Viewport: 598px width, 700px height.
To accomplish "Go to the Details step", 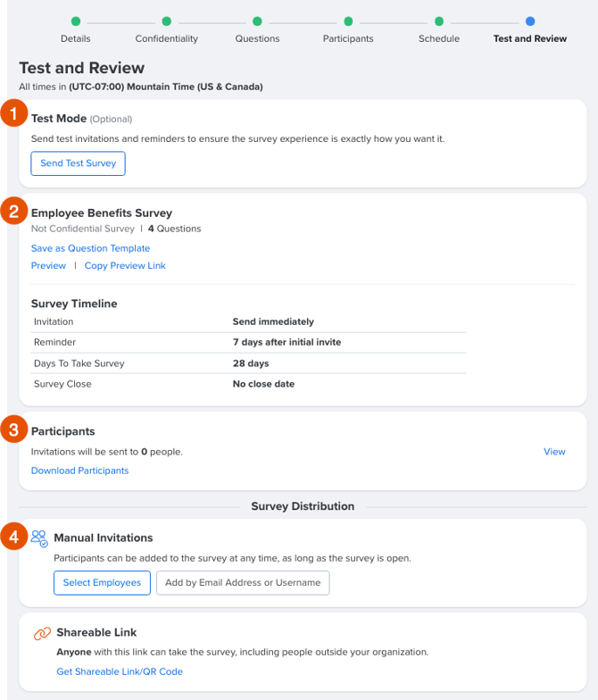I will click(x=75, y=38).
